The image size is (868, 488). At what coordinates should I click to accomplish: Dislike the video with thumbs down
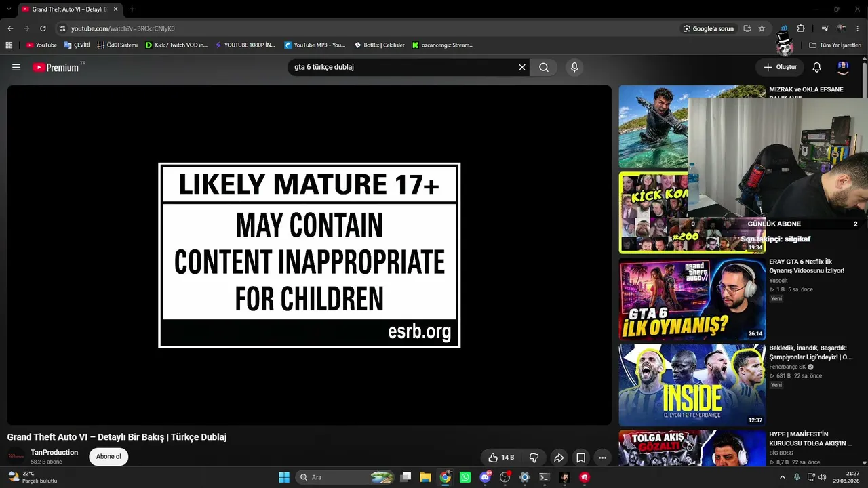pyautogui.click(x=534, y=457)
